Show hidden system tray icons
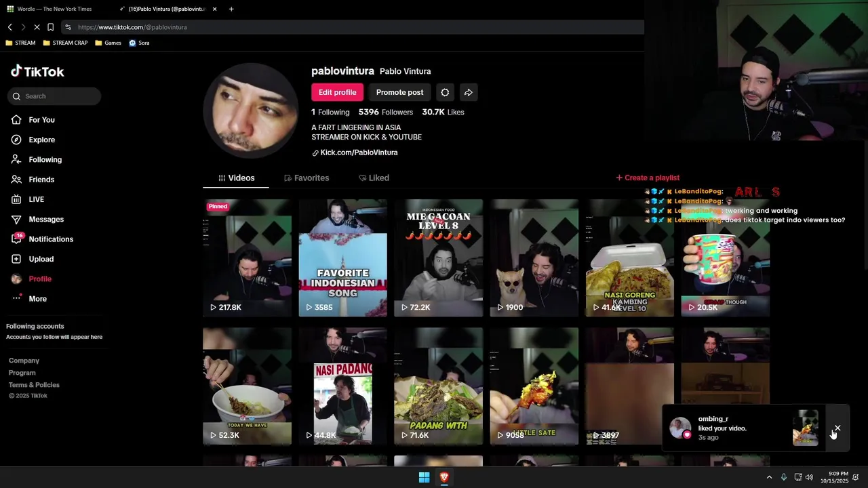Viewport: 868px width, 488px height. pyautogui.click(x=769, y=477)
